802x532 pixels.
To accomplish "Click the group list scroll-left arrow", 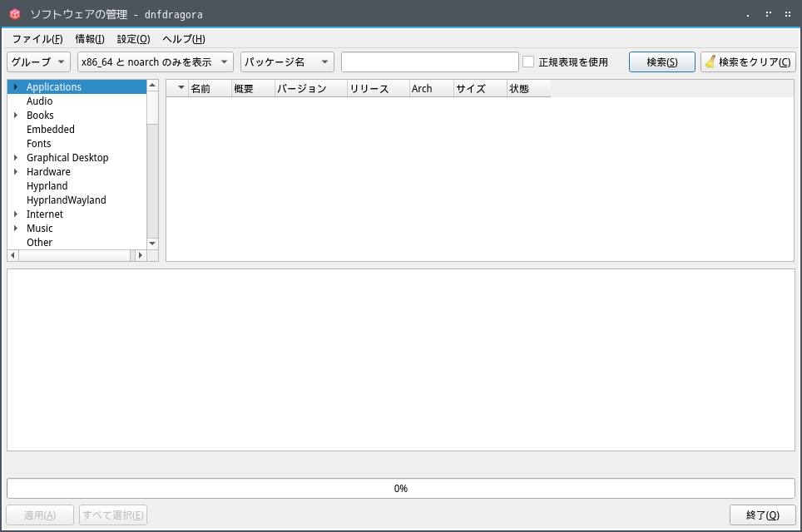I will click(12, 255).
